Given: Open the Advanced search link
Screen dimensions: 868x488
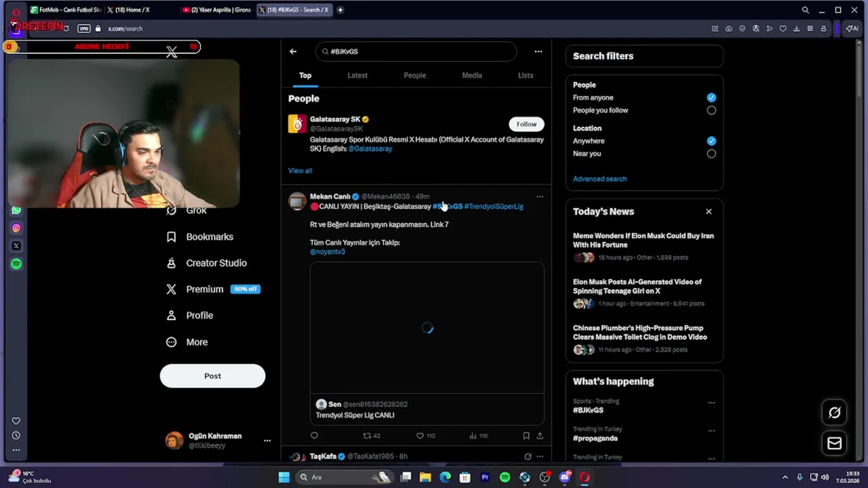Looking at the screenshot, I should 599,179.
